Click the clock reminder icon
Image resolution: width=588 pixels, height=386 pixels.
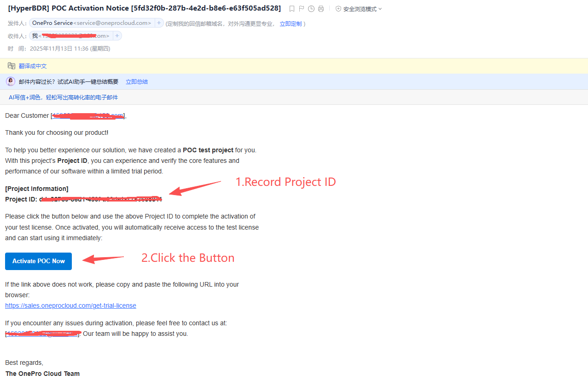tap(311, 9)
